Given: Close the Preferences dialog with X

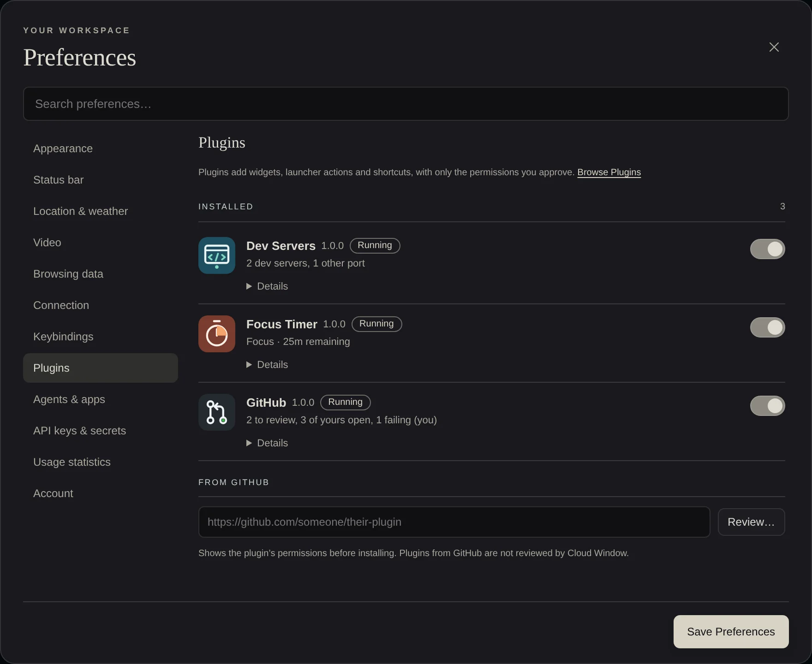Looking at the screenshot, I should click(x=774, y=47).
